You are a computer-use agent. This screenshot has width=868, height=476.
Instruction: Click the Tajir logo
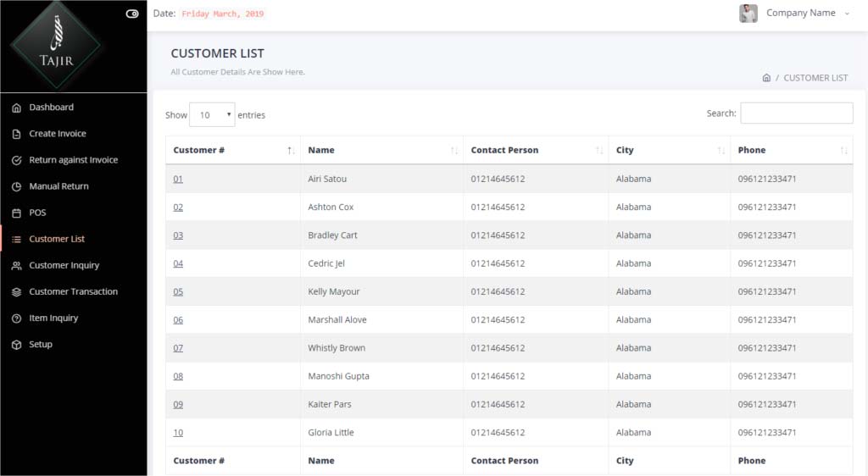tap(56, 46)
